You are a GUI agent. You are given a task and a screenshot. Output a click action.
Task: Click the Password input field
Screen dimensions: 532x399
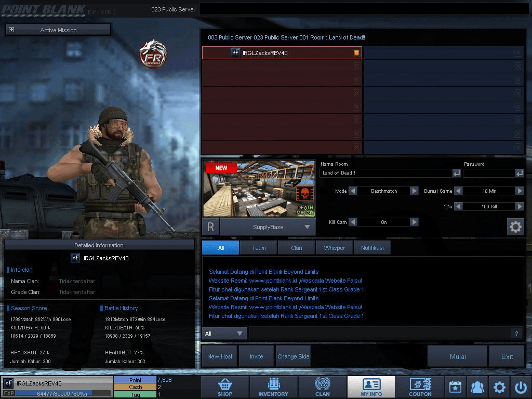[x=489, y=173]
